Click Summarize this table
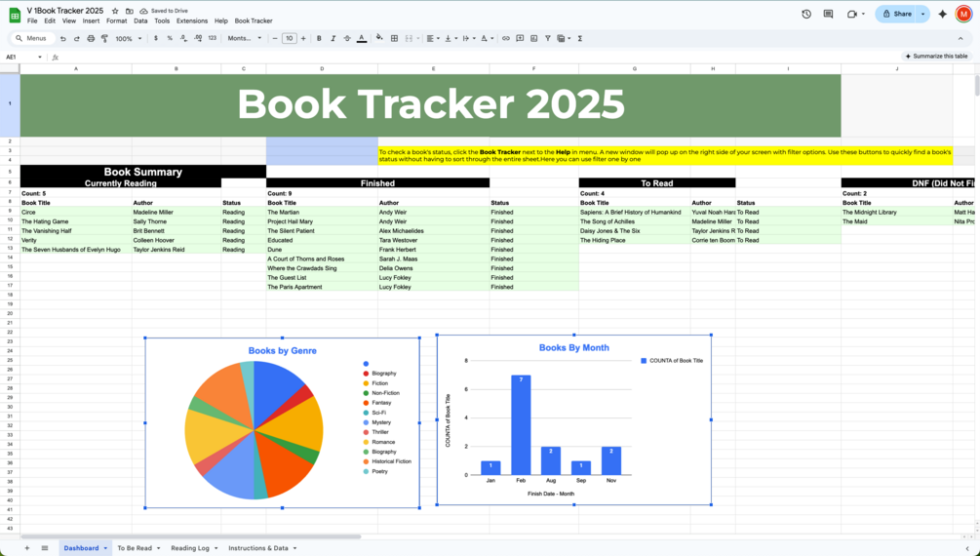This screenshot has width=980, height=556. [x=936, y=57]
